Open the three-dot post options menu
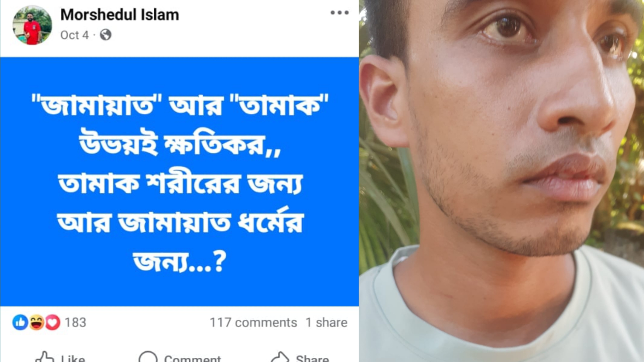 [x=339, y=13]
